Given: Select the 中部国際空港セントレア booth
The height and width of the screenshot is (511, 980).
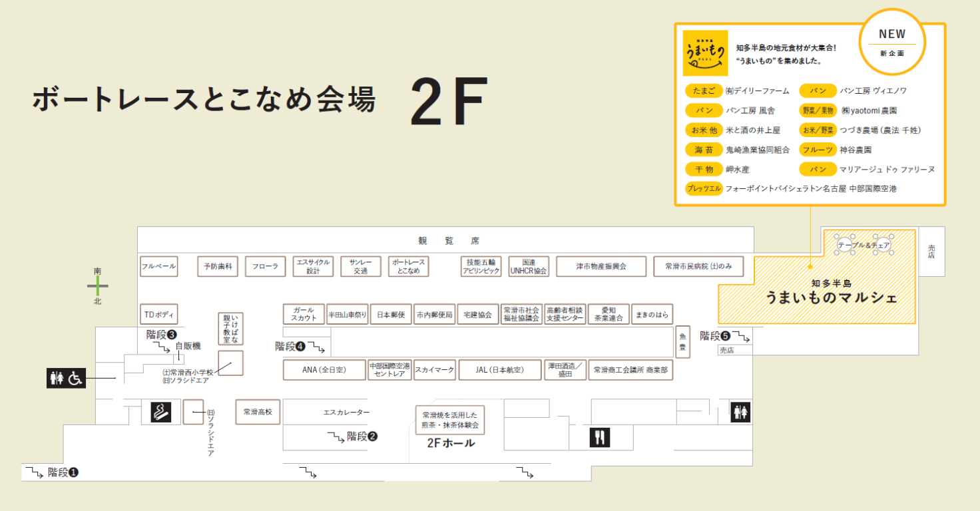Looking at the screenshot, I should point(389,370).
